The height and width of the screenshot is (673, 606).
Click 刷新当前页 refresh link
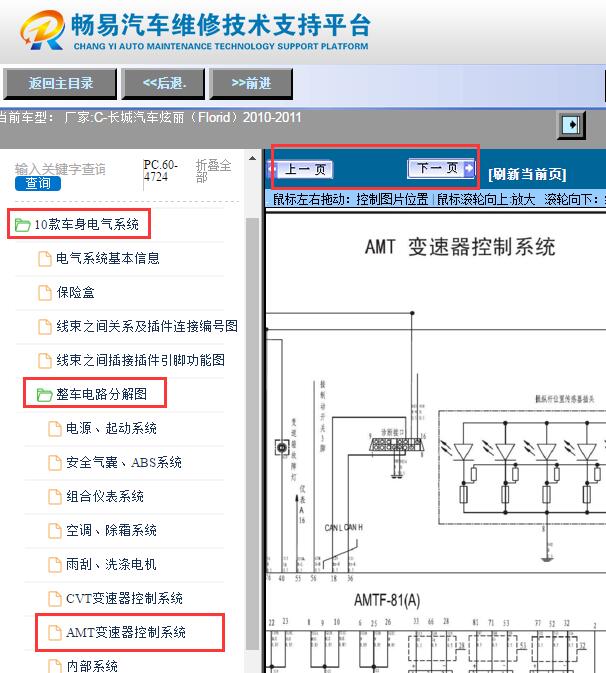527,174
